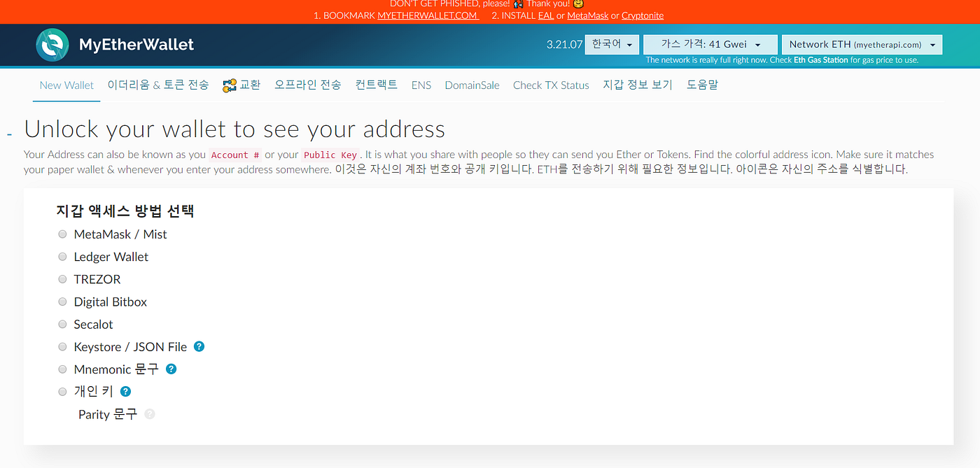
Task: Click the Unlock your wallet heading
Action: coord(234,129)
